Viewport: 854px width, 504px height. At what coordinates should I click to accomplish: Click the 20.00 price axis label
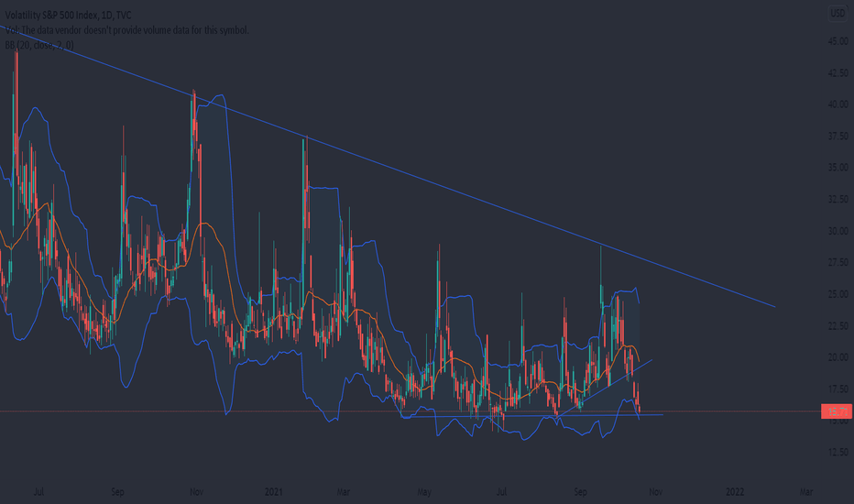pos(838,357)
